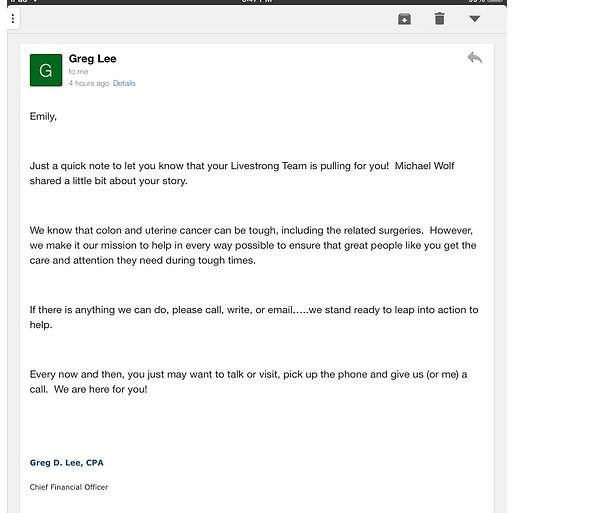Open the three-dot overflow menu
The width and height of the screenshot is (591, 513).
[x=13, y=18]
